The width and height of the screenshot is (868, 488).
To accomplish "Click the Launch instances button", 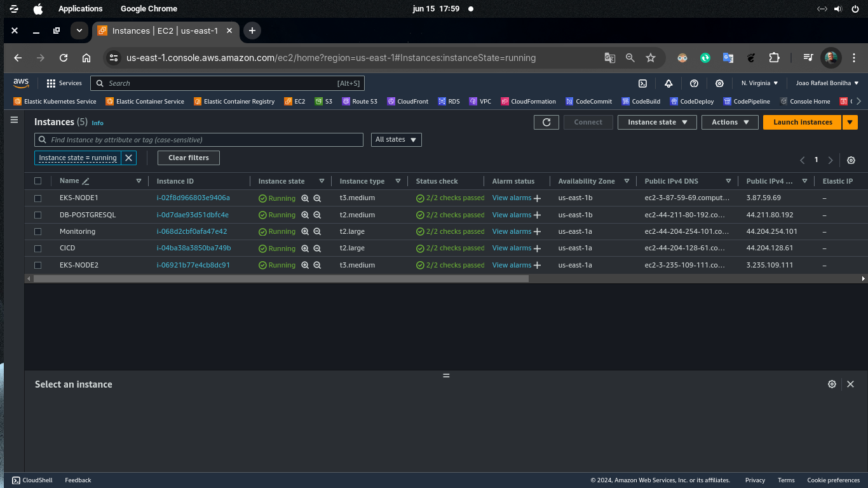I will coord(803,122).
